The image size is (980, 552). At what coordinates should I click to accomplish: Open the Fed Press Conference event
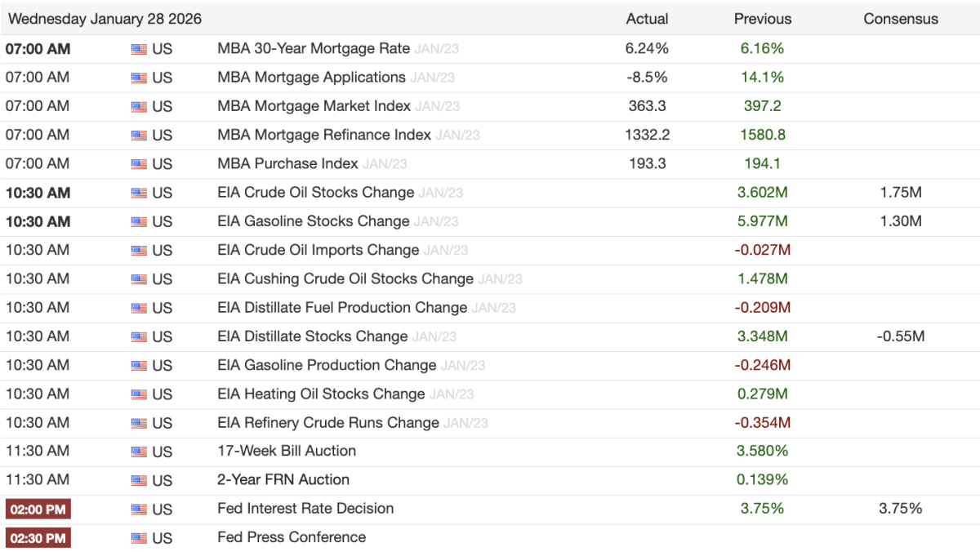tap(292, 537)
